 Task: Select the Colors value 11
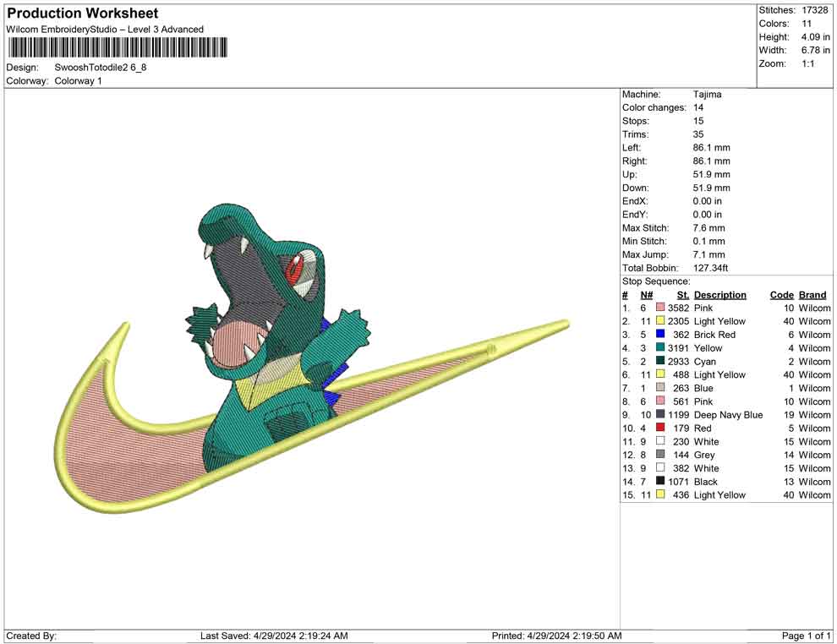point(806,24)
